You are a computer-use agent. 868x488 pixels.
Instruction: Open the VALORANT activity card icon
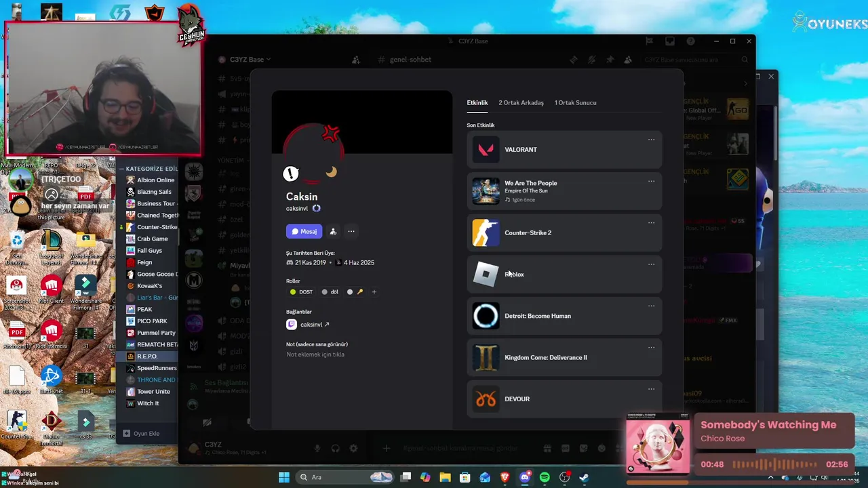point(486,150)
